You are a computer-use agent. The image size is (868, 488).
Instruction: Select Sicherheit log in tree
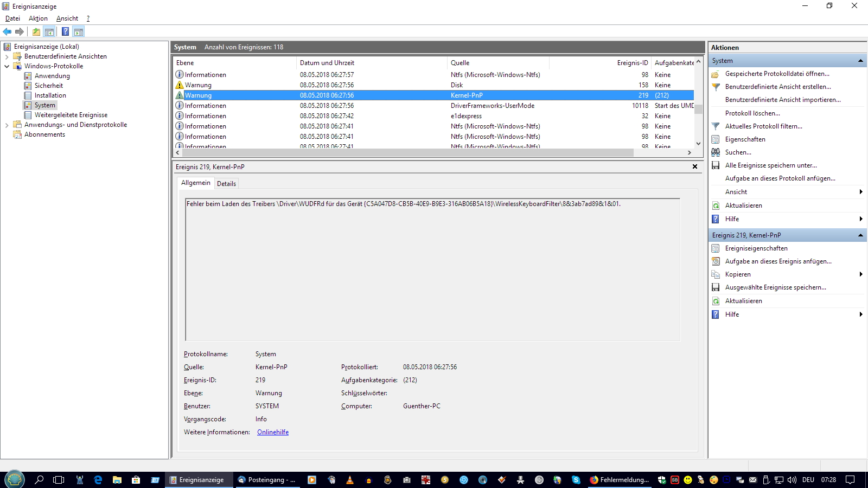49,86
